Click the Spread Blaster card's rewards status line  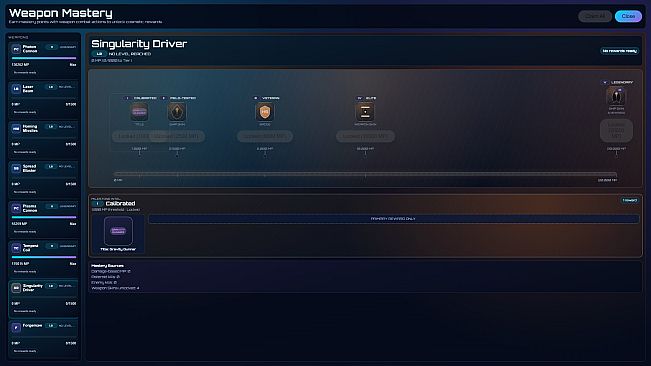click(x=25, y=192)
